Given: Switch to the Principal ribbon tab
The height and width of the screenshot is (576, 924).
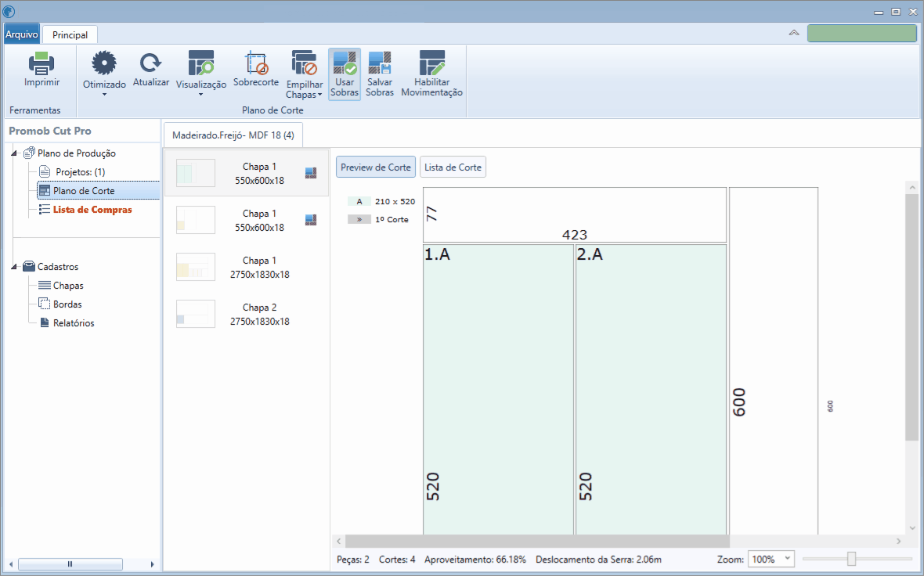Looking at the screenshot, I should click(x=70, y=34).
